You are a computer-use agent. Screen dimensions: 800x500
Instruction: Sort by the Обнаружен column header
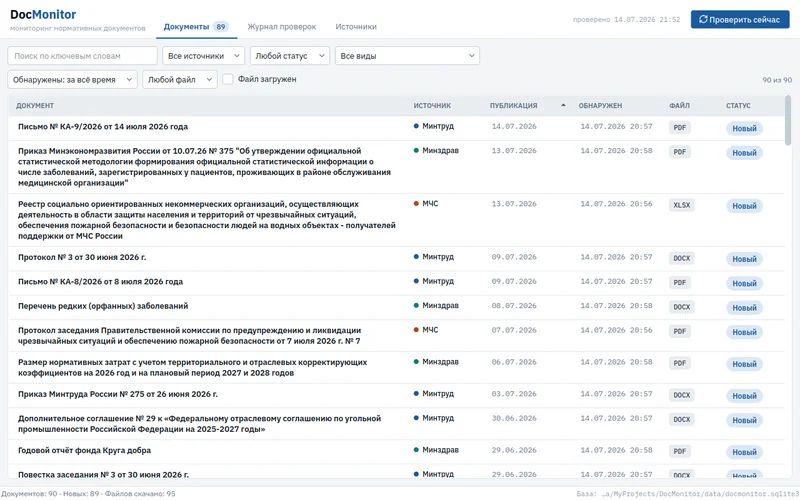600,106
